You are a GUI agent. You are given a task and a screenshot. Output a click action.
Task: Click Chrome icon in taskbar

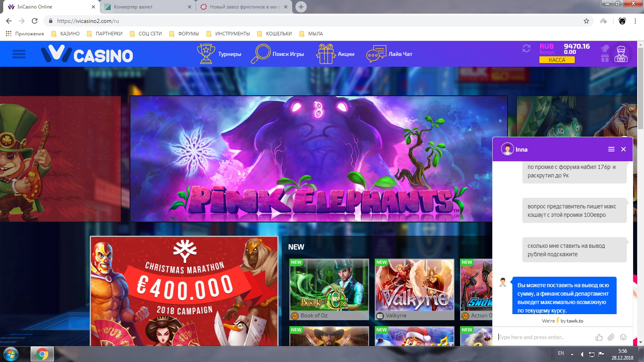click(42, 354)
